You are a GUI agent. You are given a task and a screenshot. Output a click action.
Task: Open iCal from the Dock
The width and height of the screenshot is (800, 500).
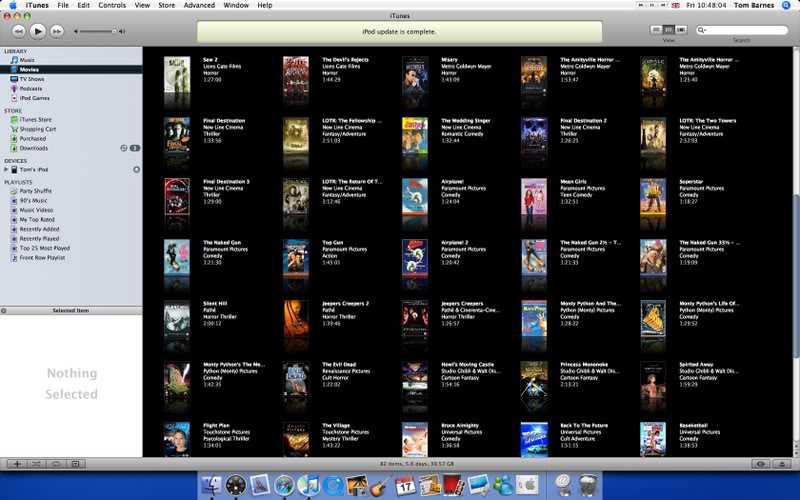point(406,485)
